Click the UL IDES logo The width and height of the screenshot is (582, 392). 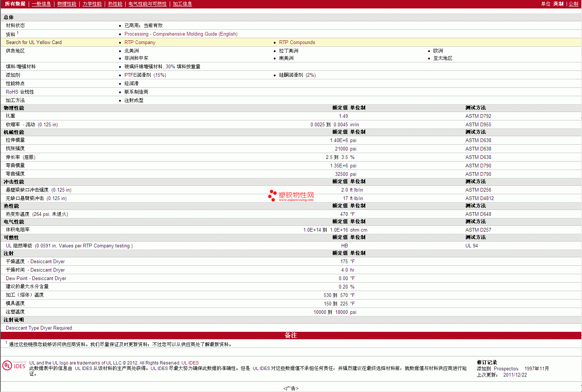pyautogui.click(x=14, y=365)
